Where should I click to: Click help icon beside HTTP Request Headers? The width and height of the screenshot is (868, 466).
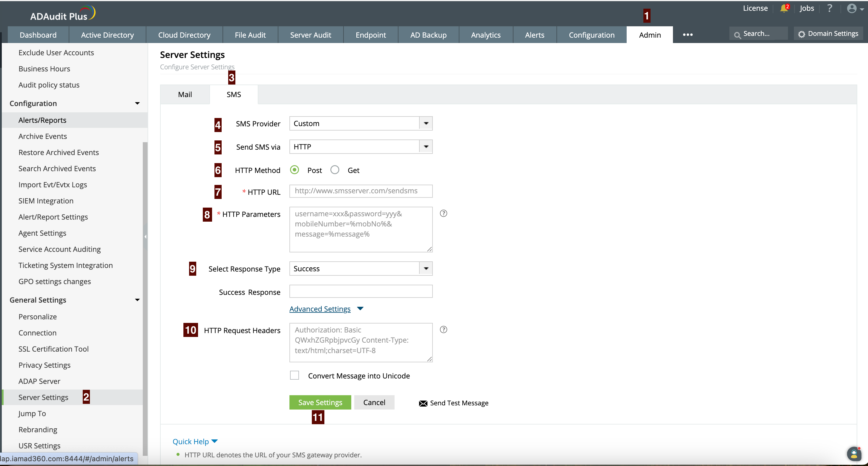tap(444, 329)
